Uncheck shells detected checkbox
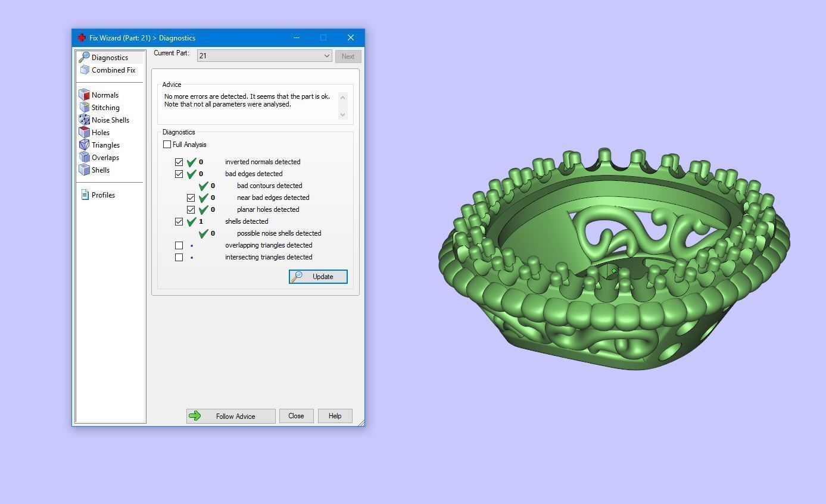Viewport: 826px width, 504px height. click(179, 221)
